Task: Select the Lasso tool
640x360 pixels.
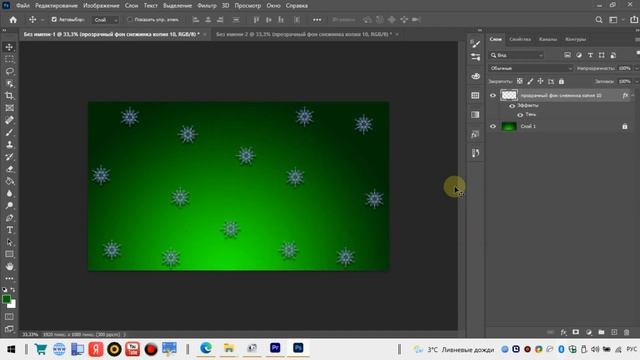Action: tap(9, 71)
